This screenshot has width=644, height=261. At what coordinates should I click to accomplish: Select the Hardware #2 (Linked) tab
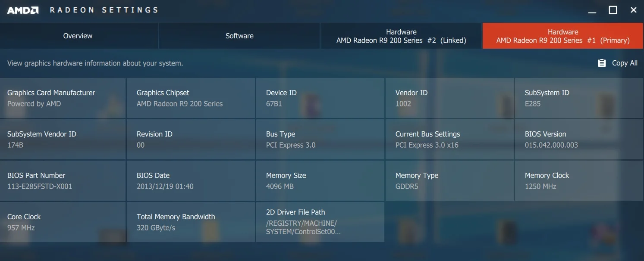click(x=401, y=36)
